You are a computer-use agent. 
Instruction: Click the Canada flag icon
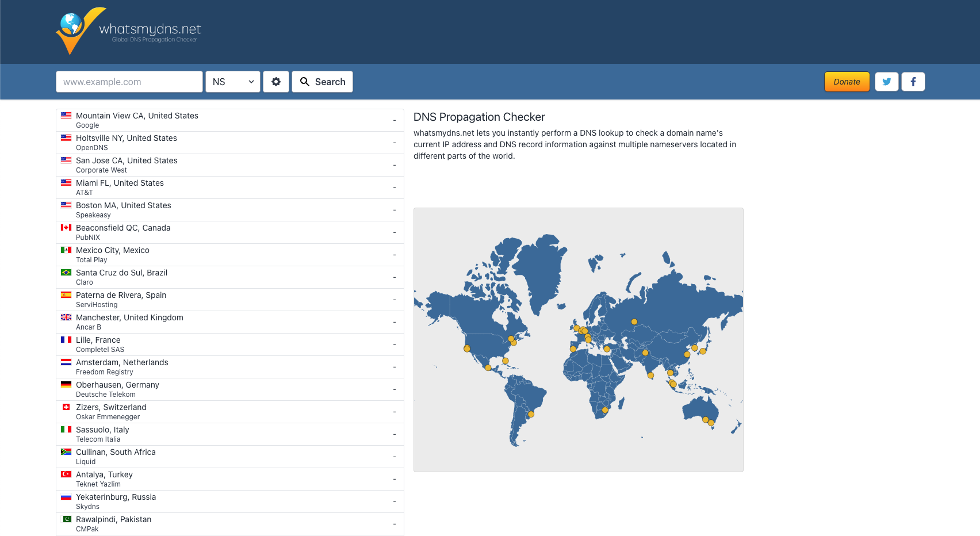(x=66, y=228)
